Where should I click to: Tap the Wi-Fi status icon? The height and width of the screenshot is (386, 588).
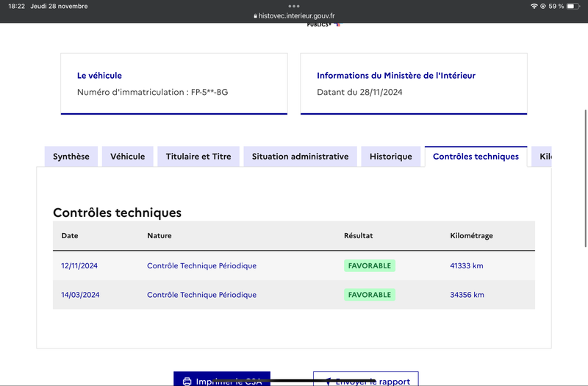coord(534,6)
